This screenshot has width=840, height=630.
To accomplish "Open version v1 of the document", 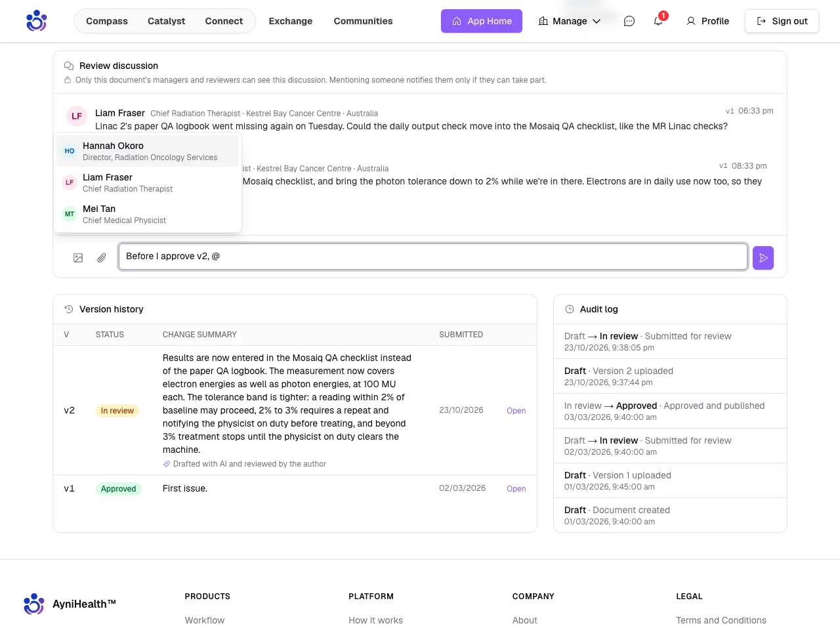I will coord(516,489).
